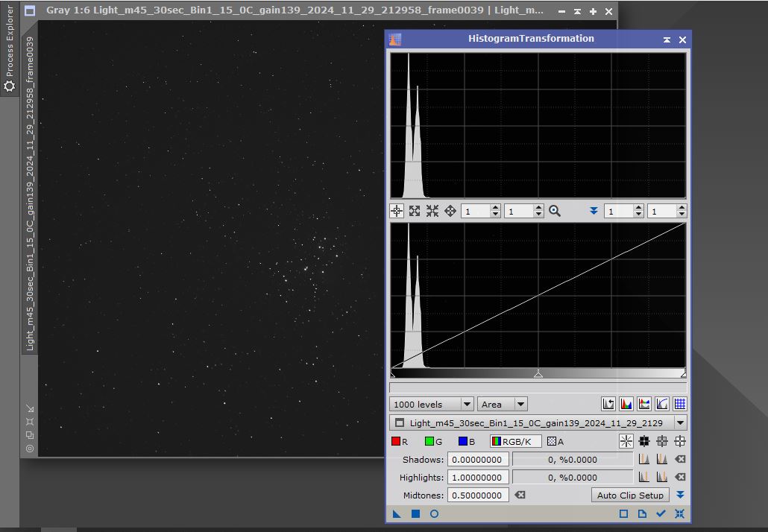The width and height of the screenshot is (768, 532).
Task: Toggle lock output channel icon
Action: click(x=644, y=405)
